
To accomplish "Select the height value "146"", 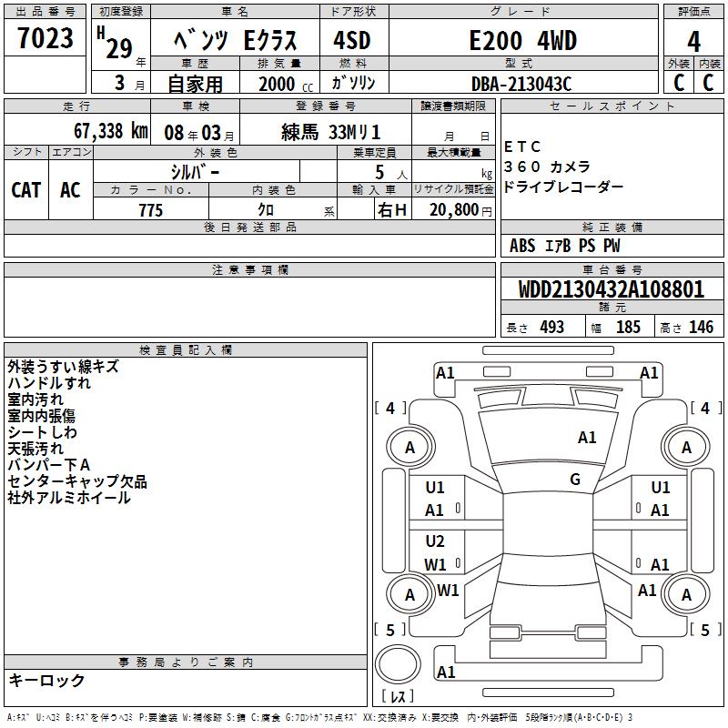I will point(701,327).
